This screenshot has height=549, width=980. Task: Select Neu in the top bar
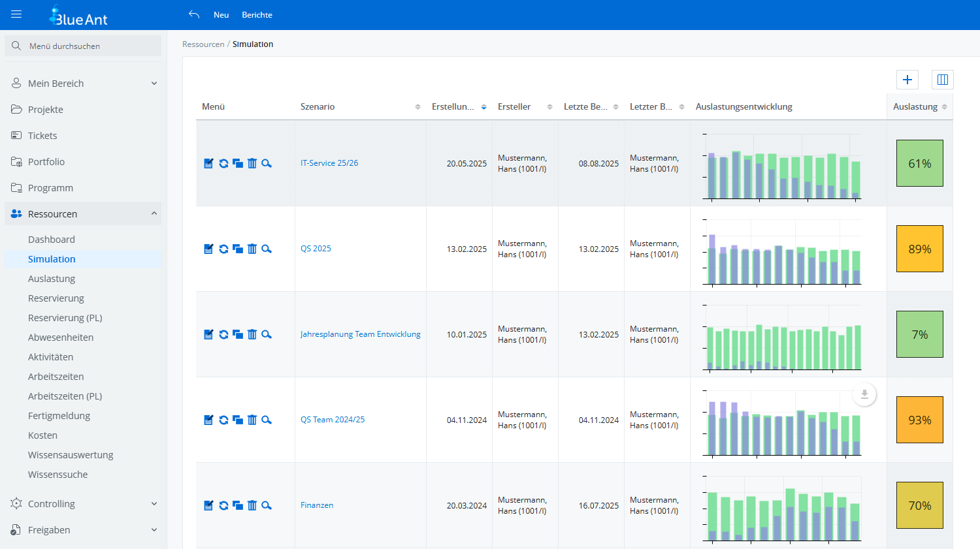221,15
